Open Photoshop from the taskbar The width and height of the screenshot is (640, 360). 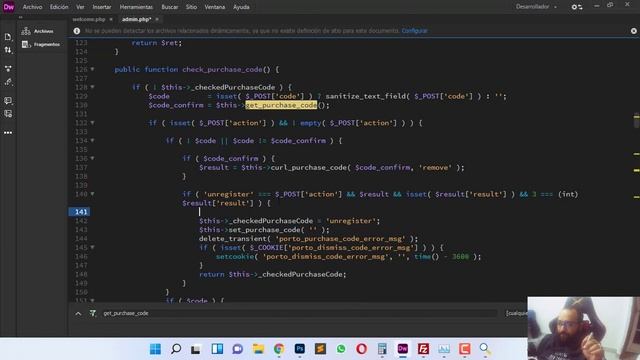click(300, 349)
